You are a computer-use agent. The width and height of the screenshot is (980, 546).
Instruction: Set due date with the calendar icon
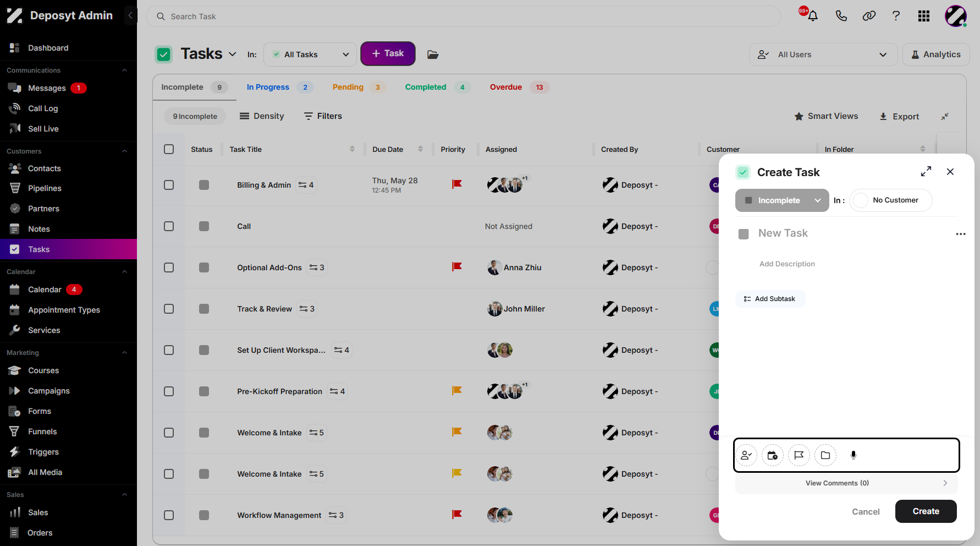pos(773,455)
